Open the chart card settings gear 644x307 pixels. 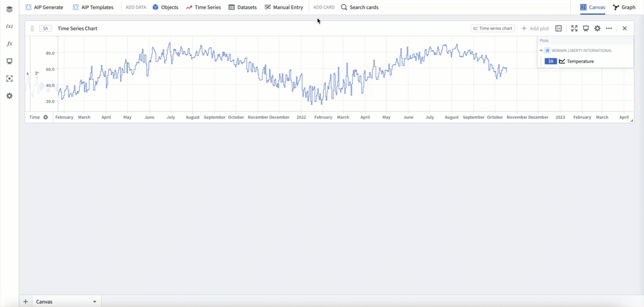point(597,28)
